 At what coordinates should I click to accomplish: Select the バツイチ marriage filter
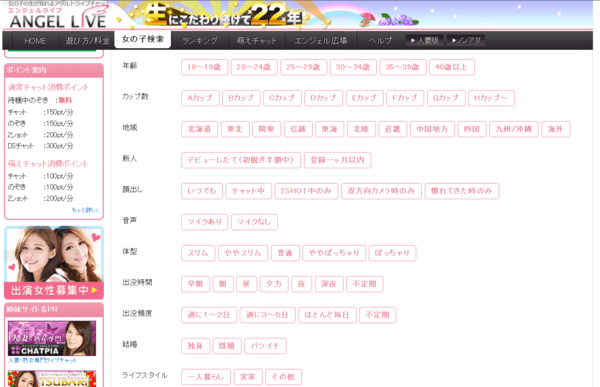265,346
